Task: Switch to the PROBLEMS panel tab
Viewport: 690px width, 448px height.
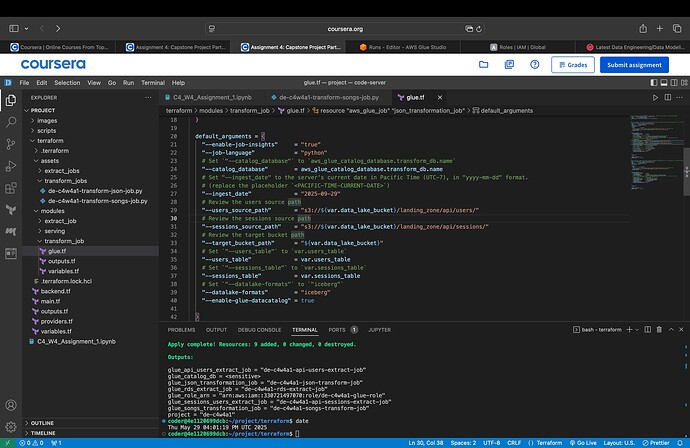Action: (181, 329)
